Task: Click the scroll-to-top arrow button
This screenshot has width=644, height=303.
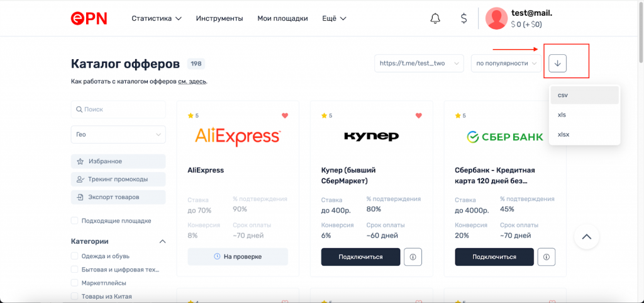Action: [587, 236]
